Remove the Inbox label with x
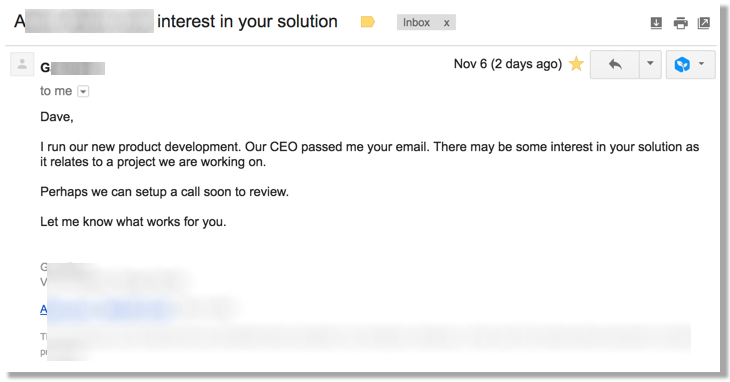Screen dimensions: 730x382 coord(446,23)
